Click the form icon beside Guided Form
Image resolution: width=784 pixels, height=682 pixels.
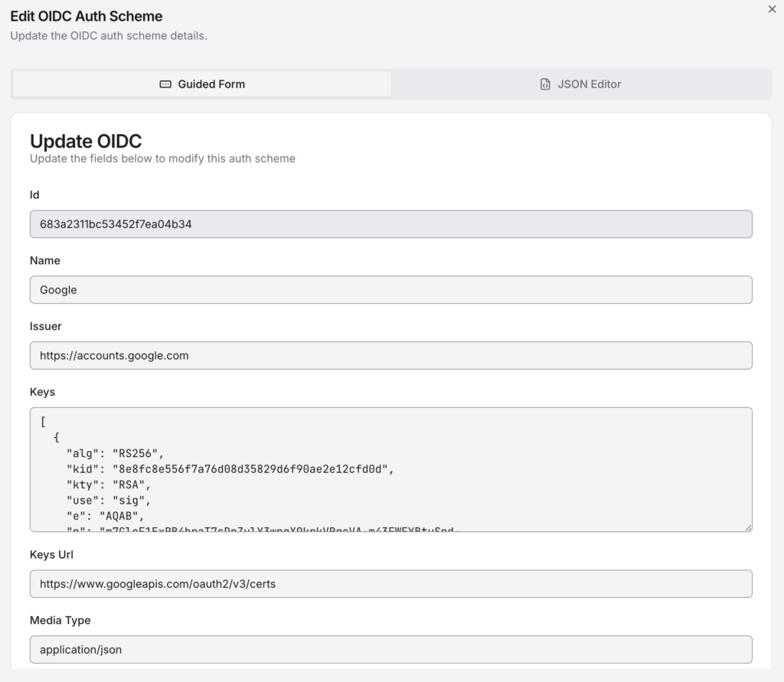165,84
